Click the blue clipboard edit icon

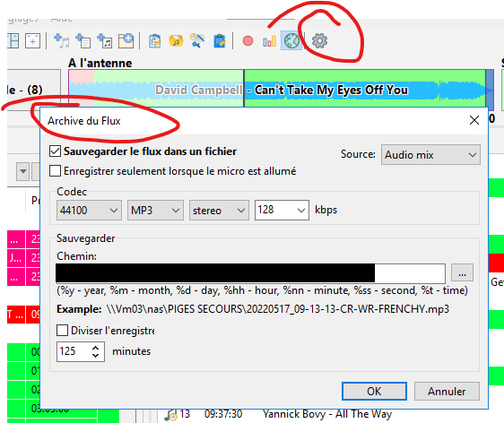tap(220, 41)
